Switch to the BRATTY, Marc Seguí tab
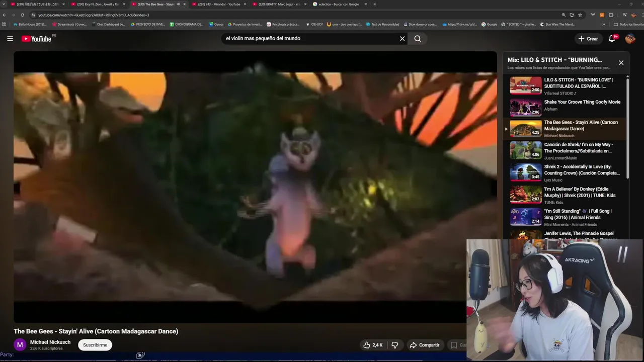Viewport: 644px width, 362px height. click(278, 4)
